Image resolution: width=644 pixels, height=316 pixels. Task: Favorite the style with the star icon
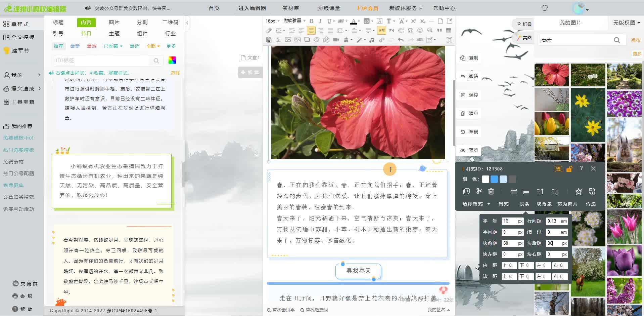tap(579, 191)
